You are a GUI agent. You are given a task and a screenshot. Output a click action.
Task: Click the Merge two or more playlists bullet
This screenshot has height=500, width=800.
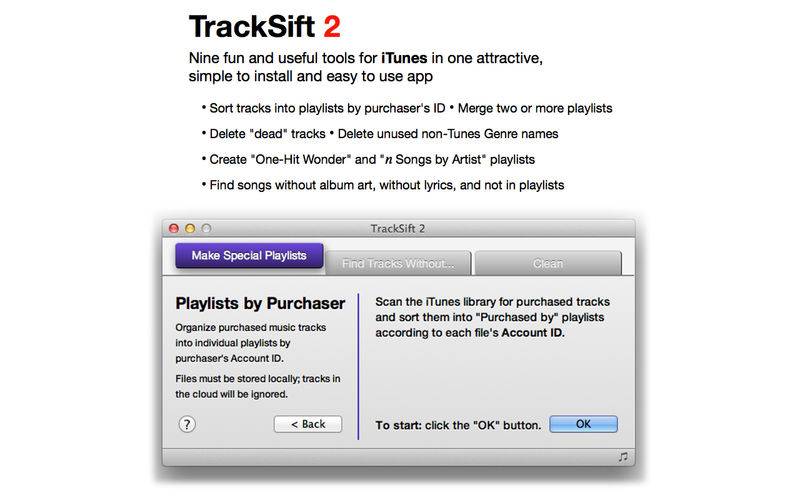click(531, 108)
